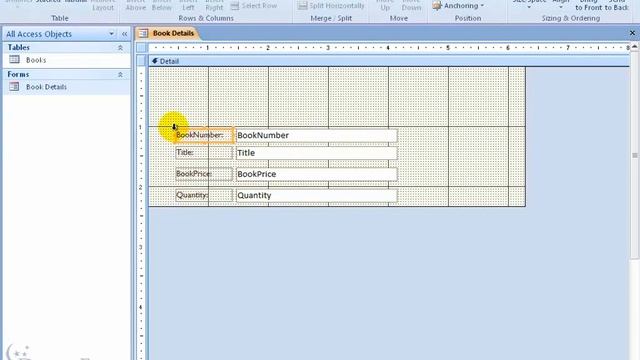Select the Title text box
Screen dimensions: 640x360
point(316,153)
